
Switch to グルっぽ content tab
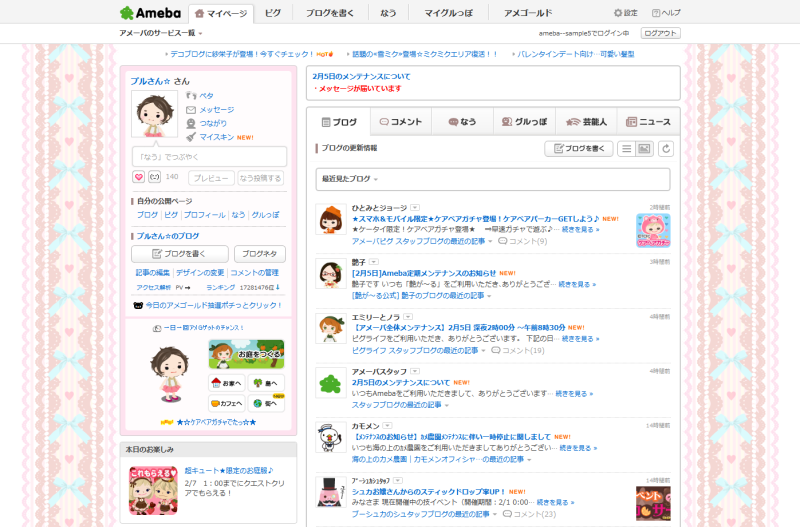524,122
